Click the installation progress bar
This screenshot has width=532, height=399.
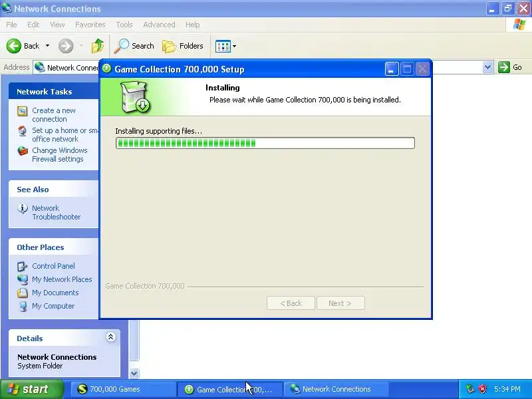[265, 143]
